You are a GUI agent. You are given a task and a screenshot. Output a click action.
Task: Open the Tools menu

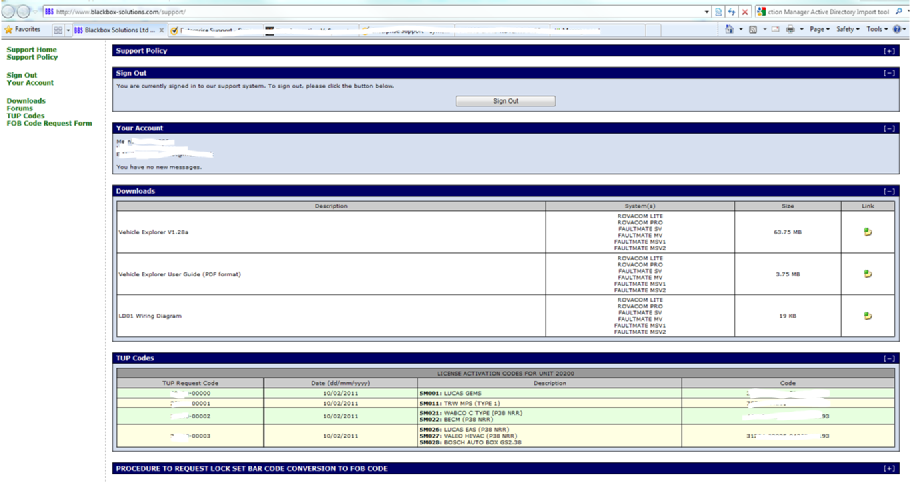876,30
